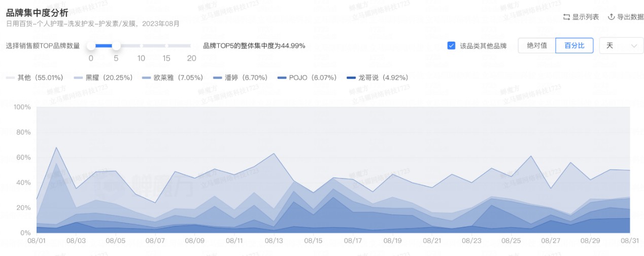
Task: Click the slider handle at 5
Action: 116,46
